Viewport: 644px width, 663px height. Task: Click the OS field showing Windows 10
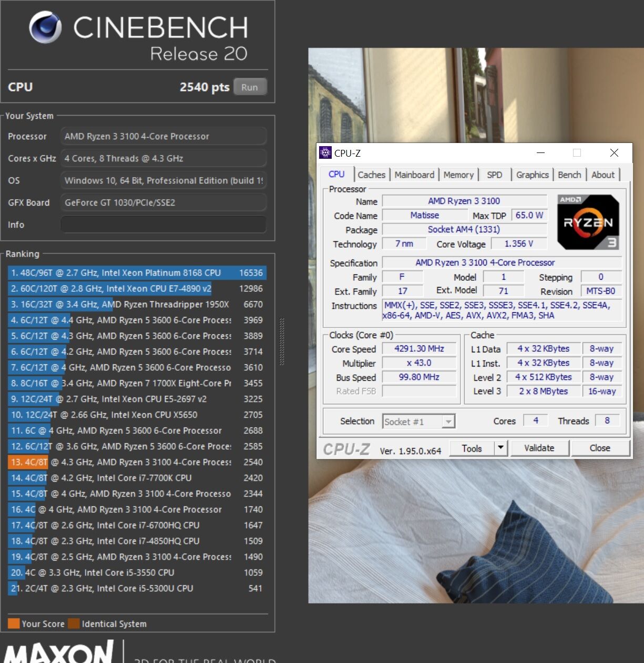(x=163, y=180)
